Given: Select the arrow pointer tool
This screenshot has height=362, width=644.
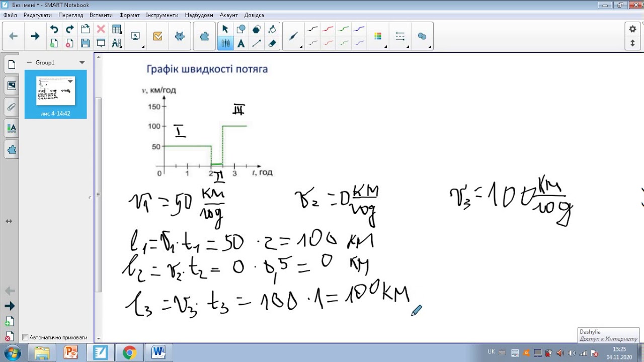Looking at the screenshot, I should coord(225,29).
